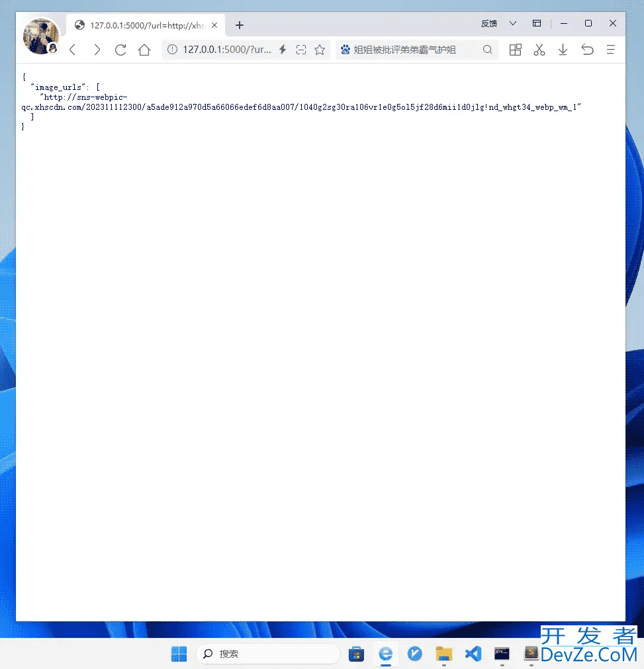Bookmark page with star icon

pos(320,50)
